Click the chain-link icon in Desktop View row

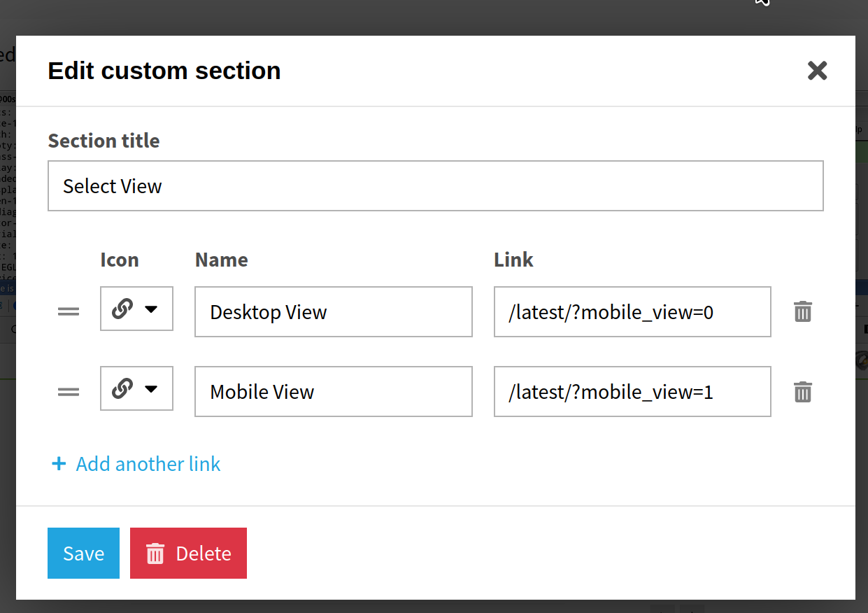(x=122, y=309)
